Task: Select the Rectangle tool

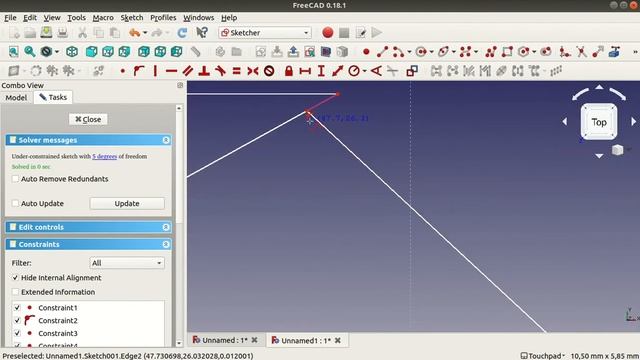Action: tap(507, 52)
